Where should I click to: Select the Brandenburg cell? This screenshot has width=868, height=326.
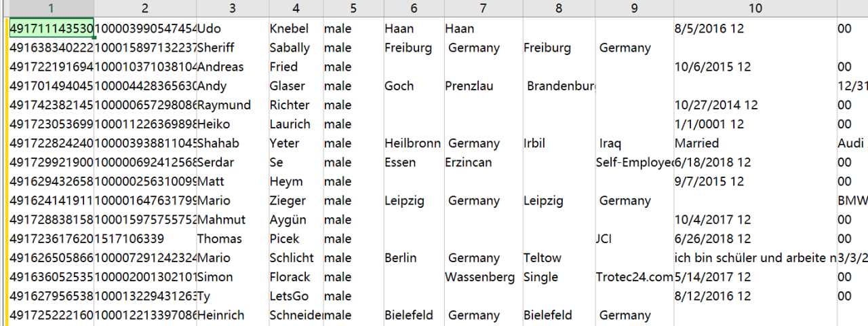click(x=559, y=86)
